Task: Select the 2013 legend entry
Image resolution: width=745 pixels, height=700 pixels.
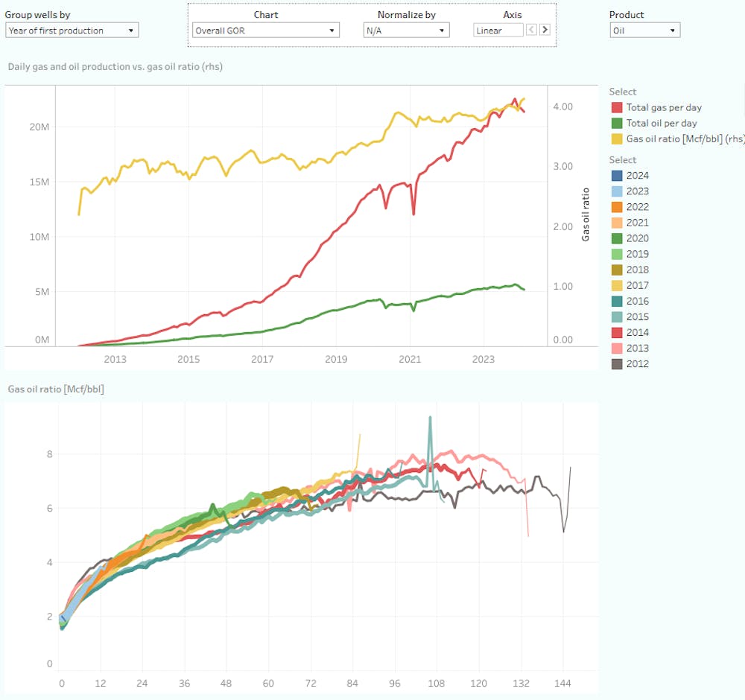Action: (x=638, y=349)
